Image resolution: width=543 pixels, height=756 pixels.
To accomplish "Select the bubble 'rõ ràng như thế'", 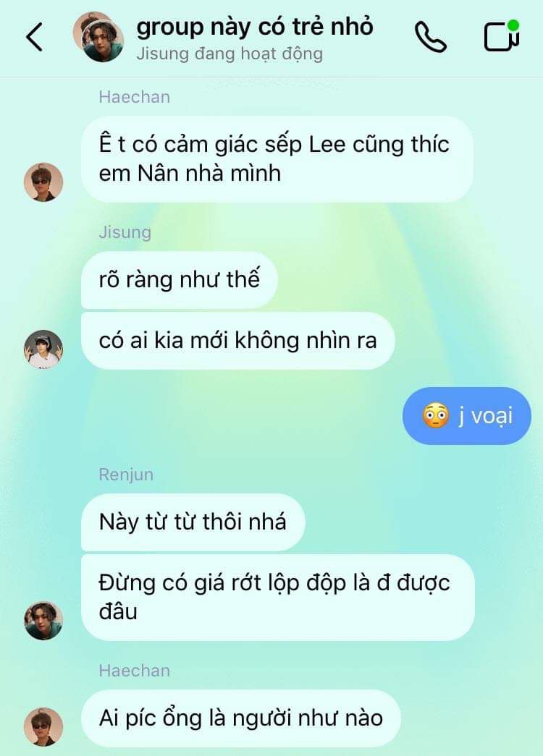I will click(179, 280).
